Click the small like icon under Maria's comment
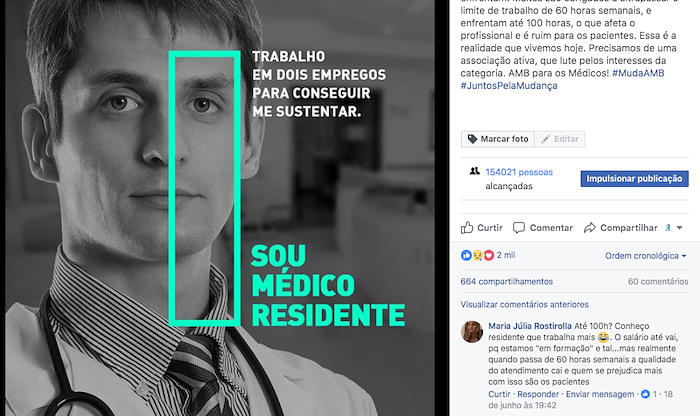The width and height of the screenshot is (700, 416). coord(645,394)
